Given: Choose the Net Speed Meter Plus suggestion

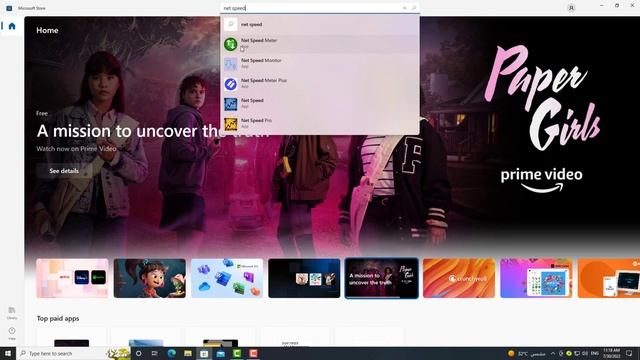Looking at the screenshot, I should (x=320, y=84).
